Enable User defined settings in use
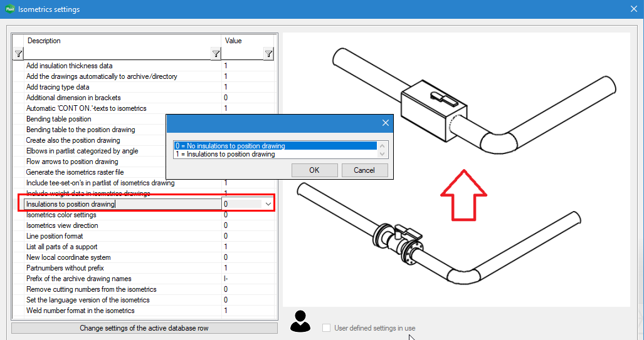The width and height of the screenshot is (644, 340). 327,327
